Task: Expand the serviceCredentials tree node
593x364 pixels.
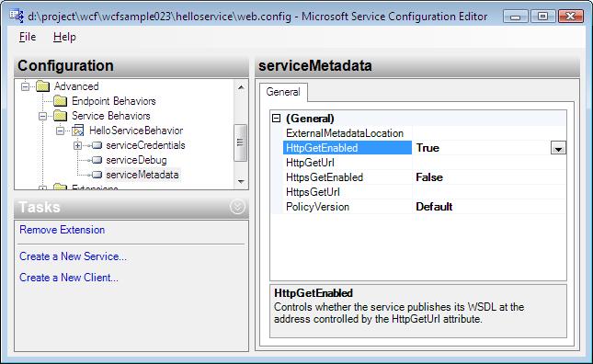Action: [77, 145]
